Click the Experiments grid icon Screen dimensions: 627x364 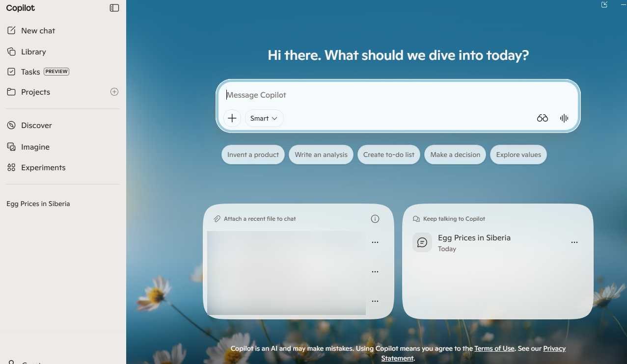point(11,167)
